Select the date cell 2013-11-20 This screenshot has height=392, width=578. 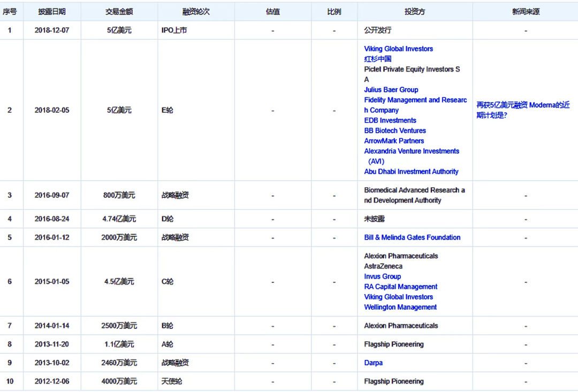click(52, 344)
